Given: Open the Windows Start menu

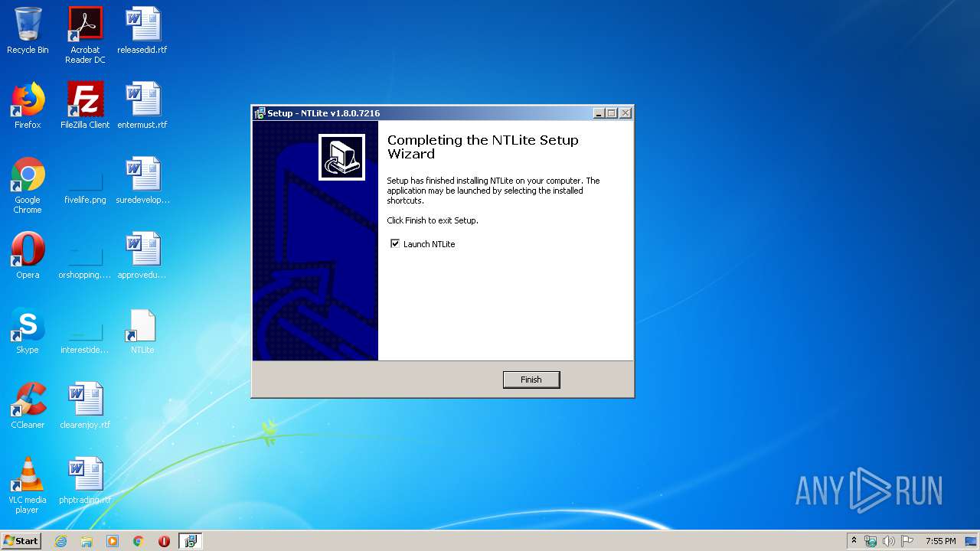Looking at the screenshot, I should (x=21, y=540).
